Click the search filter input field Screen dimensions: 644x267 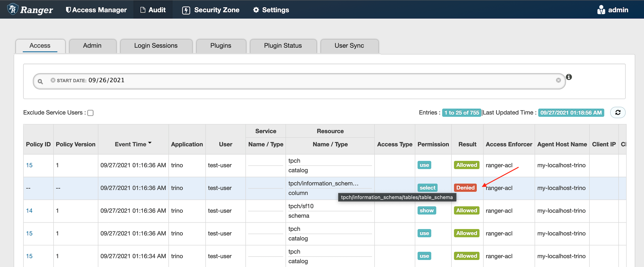pos(327,81)
